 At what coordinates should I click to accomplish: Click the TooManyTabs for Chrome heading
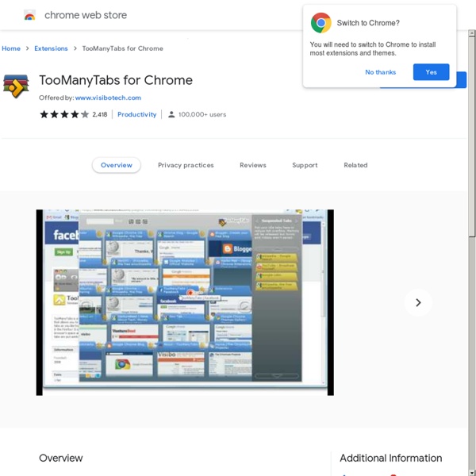[x=116, y=80]
